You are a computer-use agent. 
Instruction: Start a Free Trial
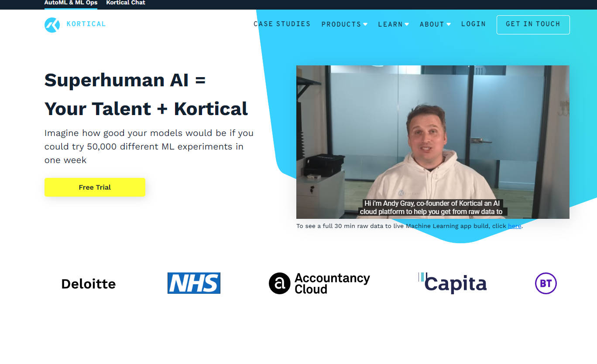click(95, 187)
